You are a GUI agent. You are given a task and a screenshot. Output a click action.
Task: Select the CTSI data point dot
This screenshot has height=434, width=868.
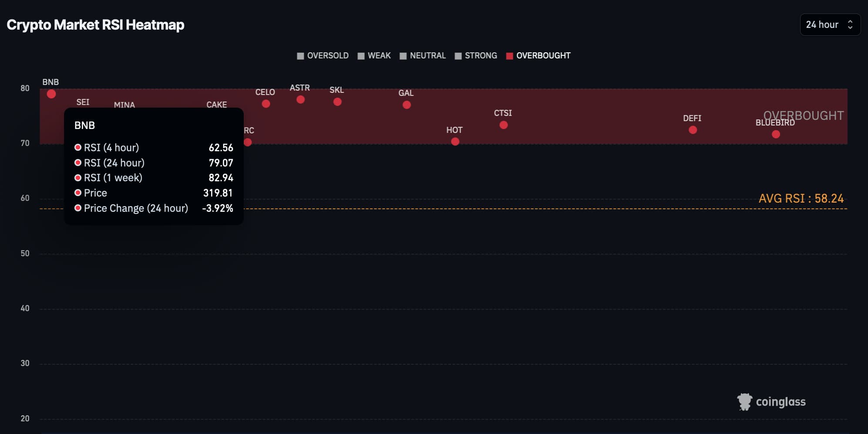click(x=504, y=125)
